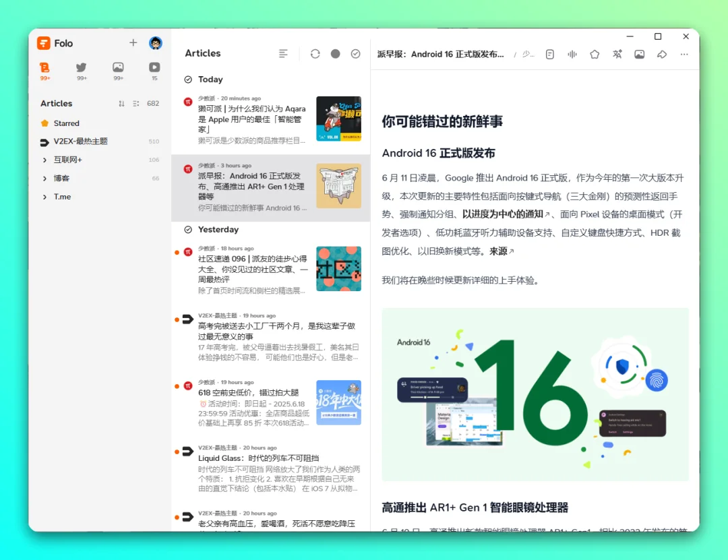
Task: Click the translate icon in article toolbar
Action: (617, 55)
